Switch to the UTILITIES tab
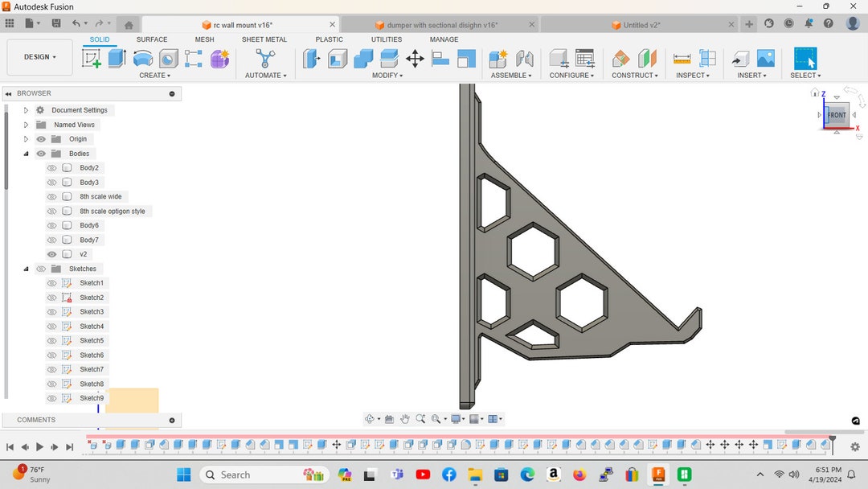The height and width of the screenshot is (489, 868). click(x=387, y=39)
